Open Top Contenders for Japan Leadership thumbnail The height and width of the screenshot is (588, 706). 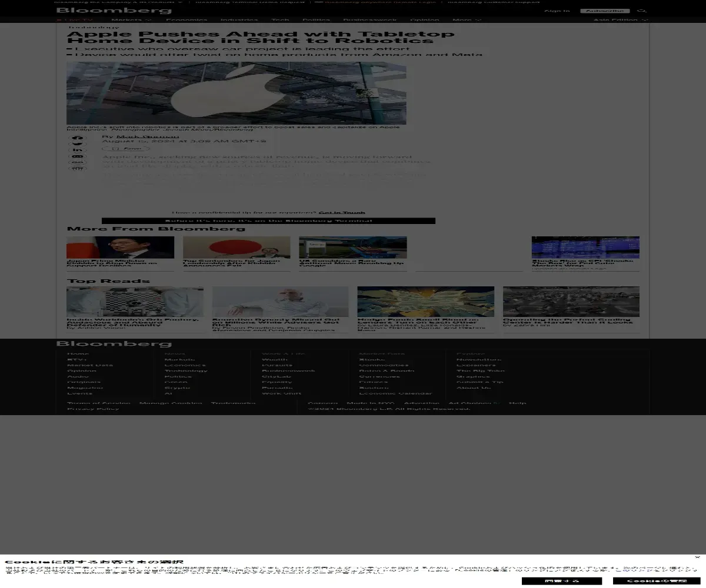point(237,248)
